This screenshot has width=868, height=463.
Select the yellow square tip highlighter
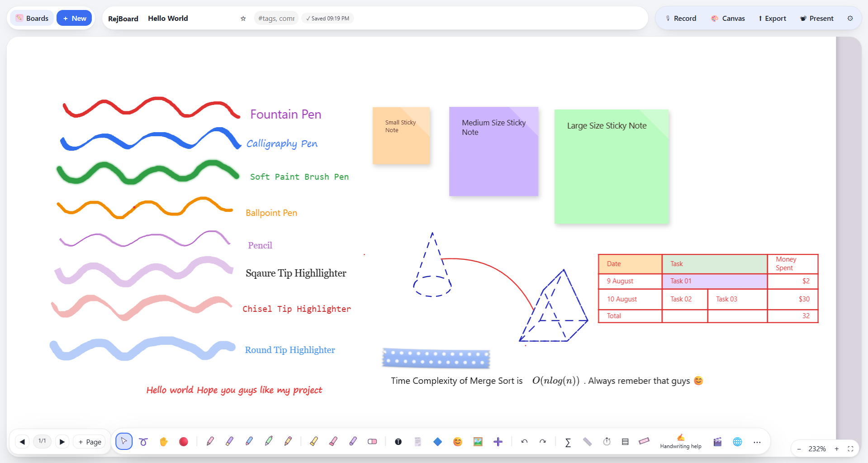coord(313,441)
